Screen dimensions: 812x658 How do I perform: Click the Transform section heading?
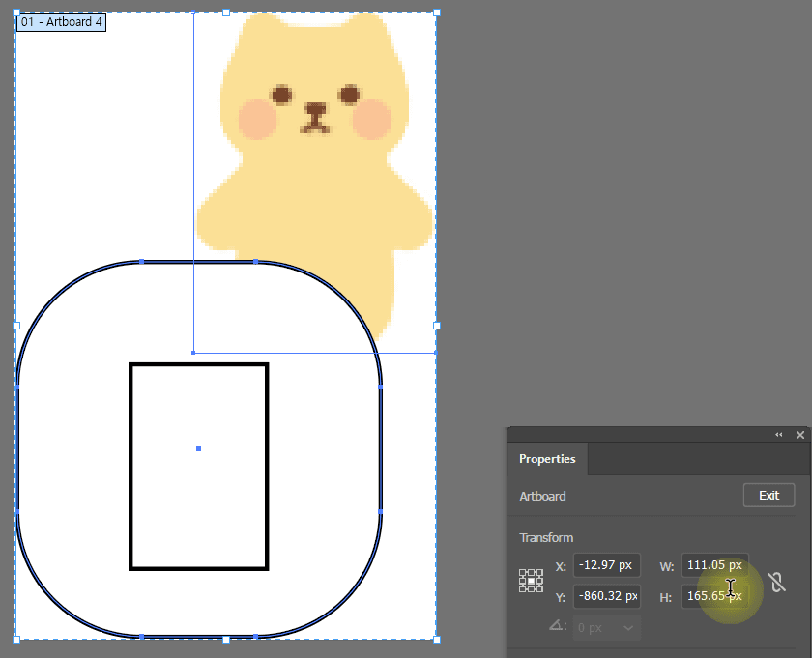(546, 537)
